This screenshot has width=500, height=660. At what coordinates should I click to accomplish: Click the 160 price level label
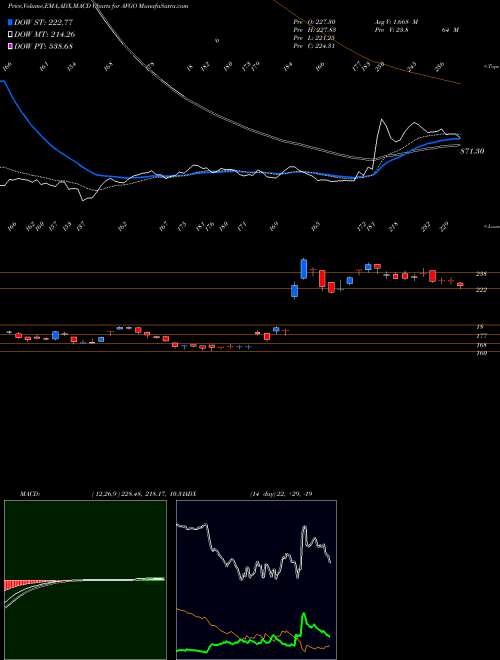pyautogui.click(x=481, y=353)
